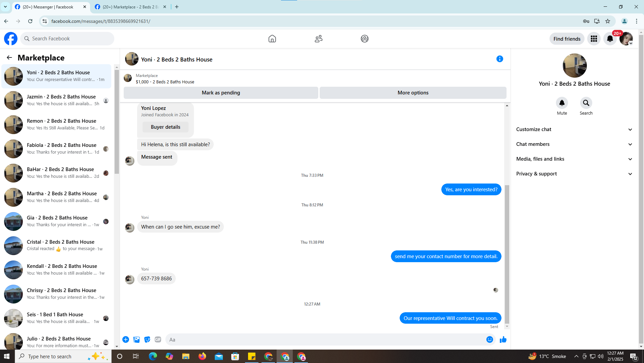Choose a sticker
The image size is (644, 363).
[x=147, y=339]
